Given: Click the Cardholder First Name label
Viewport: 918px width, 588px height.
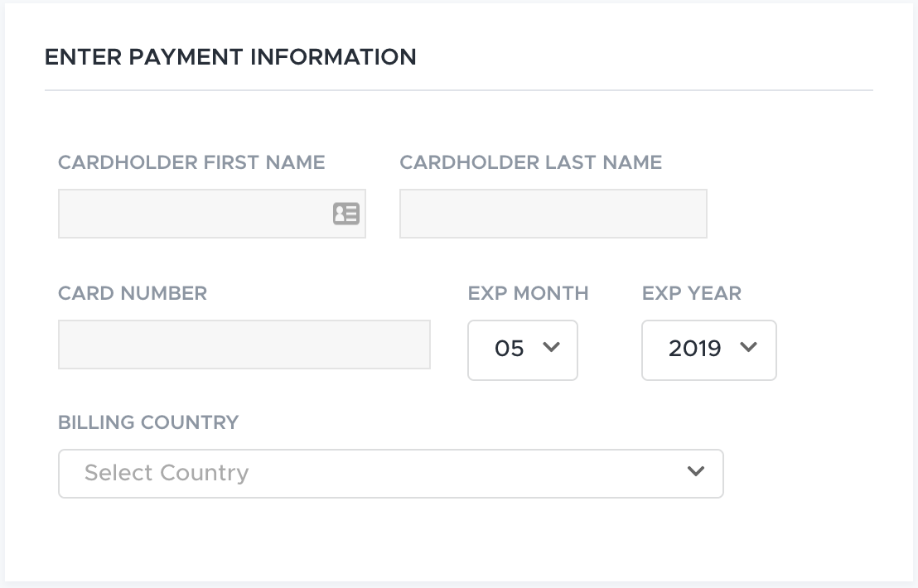Looking at the screenshot, I should 191,162.
